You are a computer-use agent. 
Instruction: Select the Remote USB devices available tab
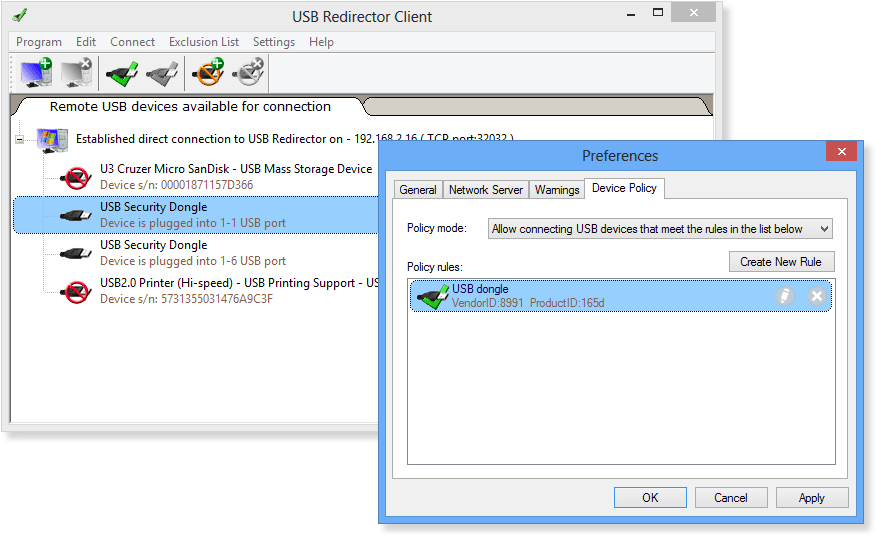(x=190, y=106)
